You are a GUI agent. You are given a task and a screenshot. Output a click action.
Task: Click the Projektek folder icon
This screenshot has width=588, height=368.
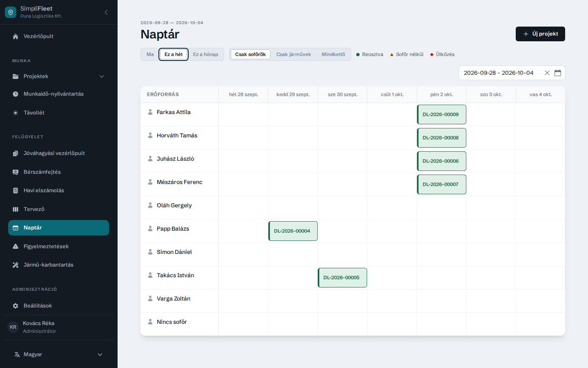point(16,76)
